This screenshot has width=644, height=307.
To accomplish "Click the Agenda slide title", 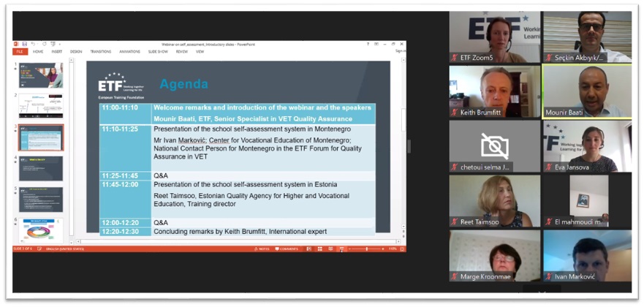I will (x=183, y=84).
